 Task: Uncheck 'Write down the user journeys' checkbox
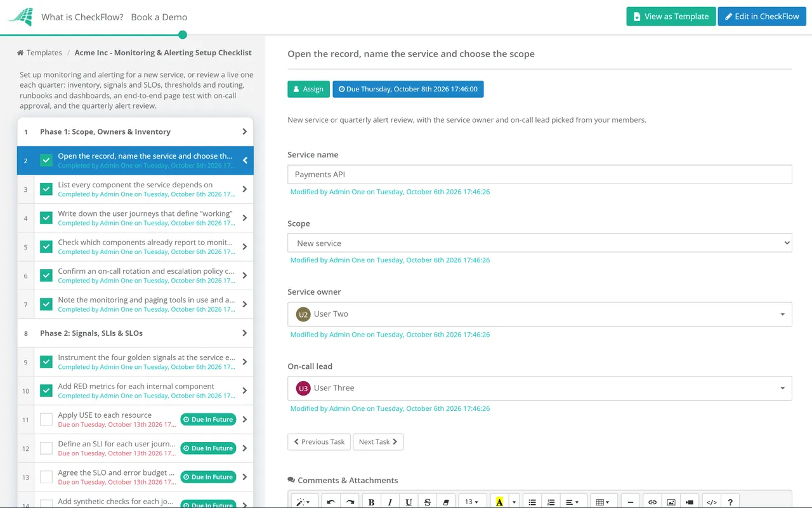46,218
